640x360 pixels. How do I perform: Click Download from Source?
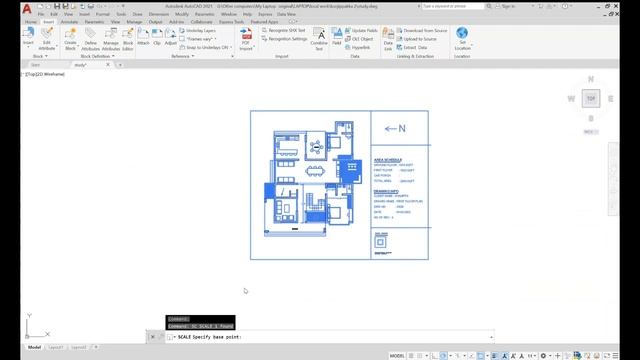tap(422, 31)
